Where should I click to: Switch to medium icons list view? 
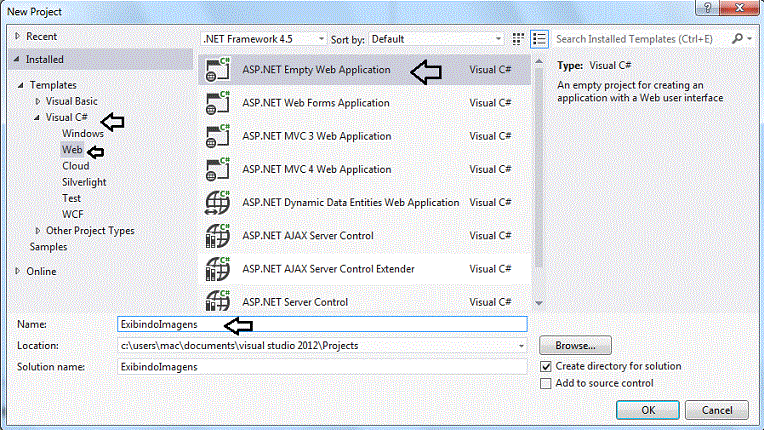(539, 39)
